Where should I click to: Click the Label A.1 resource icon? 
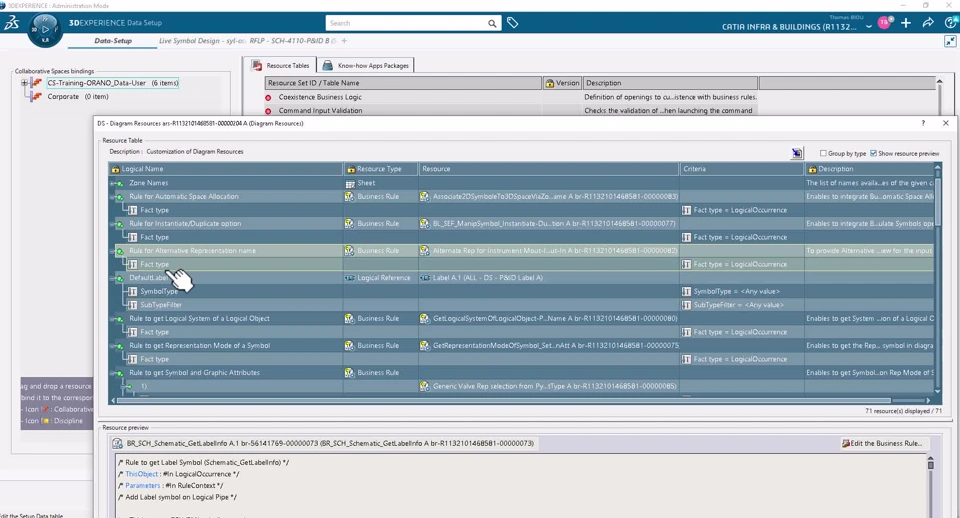coord(425,278)
